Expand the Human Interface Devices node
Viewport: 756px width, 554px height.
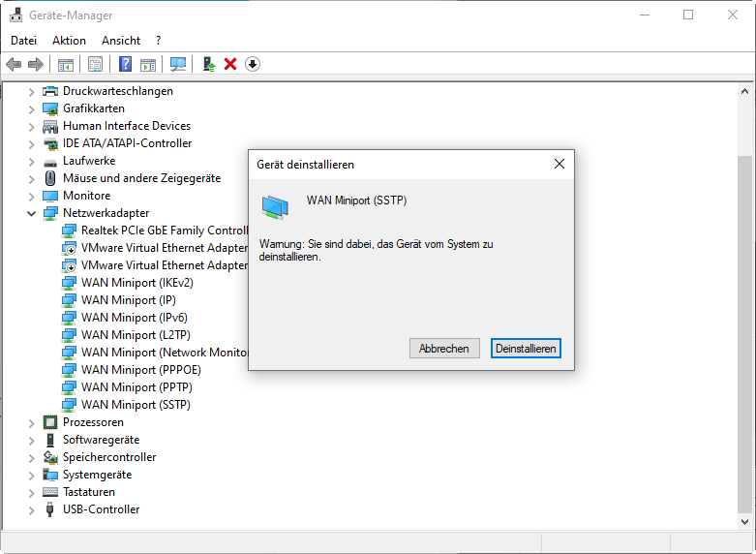pos(31,127)
